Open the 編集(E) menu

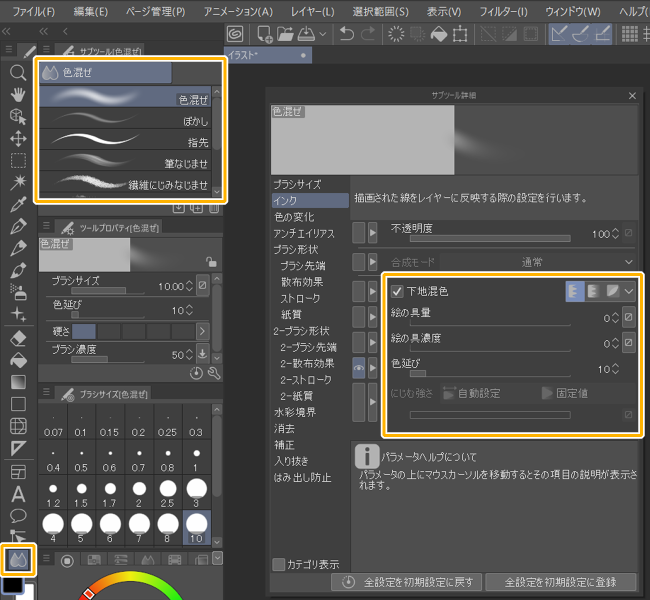(x=91, y=12)
